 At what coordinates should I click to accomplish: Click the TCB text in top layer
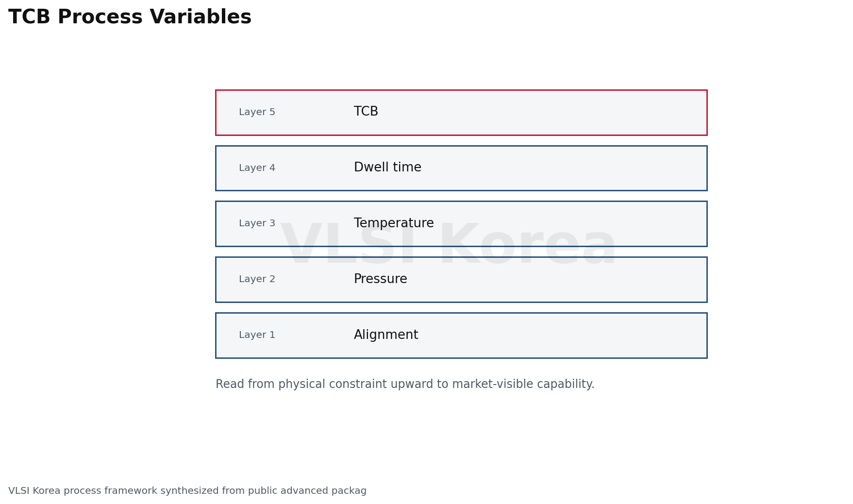(366, 112)
